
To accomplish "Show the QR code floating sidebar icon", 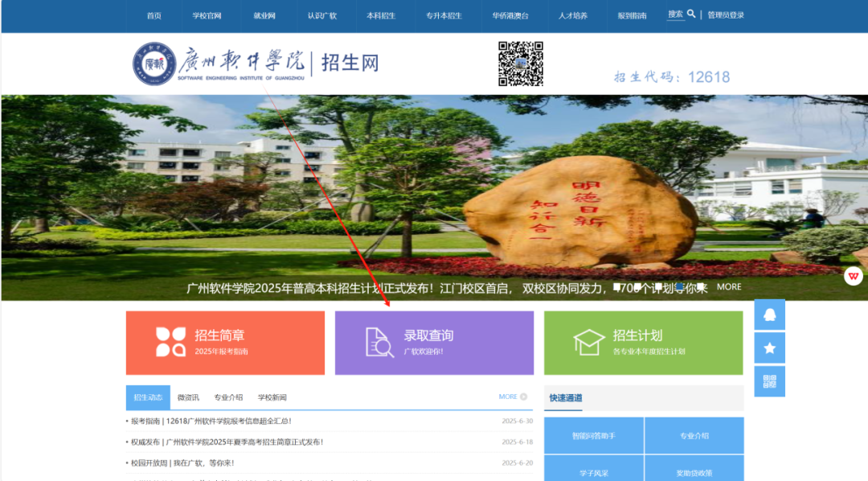I will pos(769,381).
